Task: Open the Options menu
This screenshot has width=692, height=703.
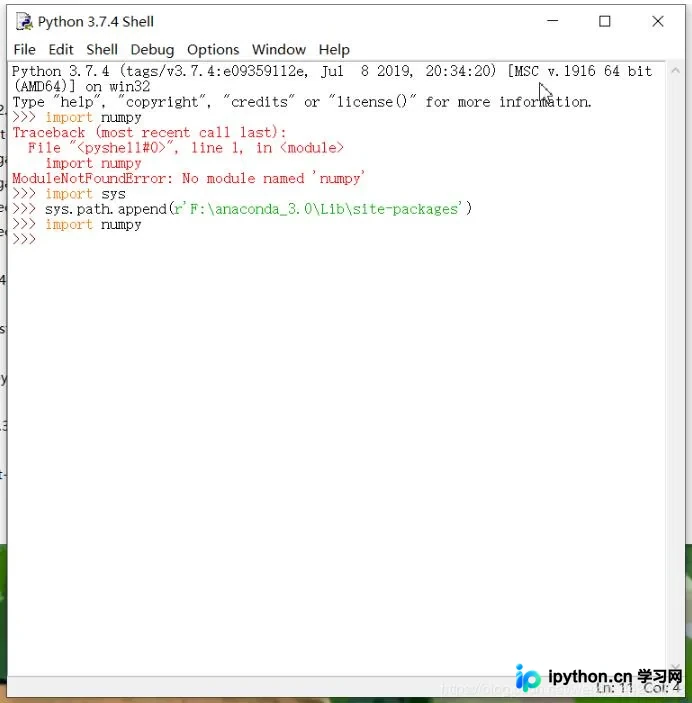Action: 213,49
